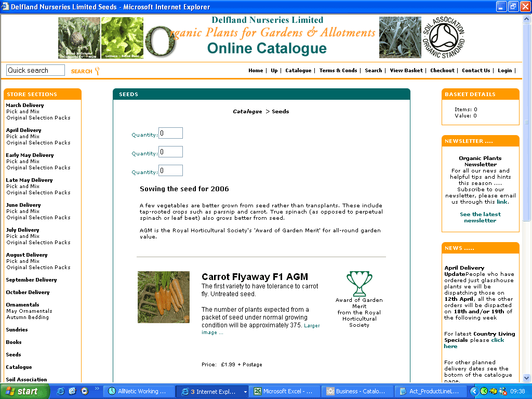Click the 'See the latest newsletter' link
This screenshot has height=399, width=532.
coord(480,217)
